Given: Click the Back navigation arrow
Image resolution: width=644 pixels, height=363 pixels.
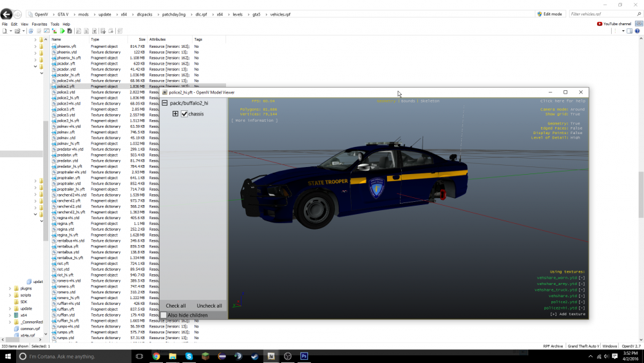Looking at the screenshot, I should (x=6, y=14).
